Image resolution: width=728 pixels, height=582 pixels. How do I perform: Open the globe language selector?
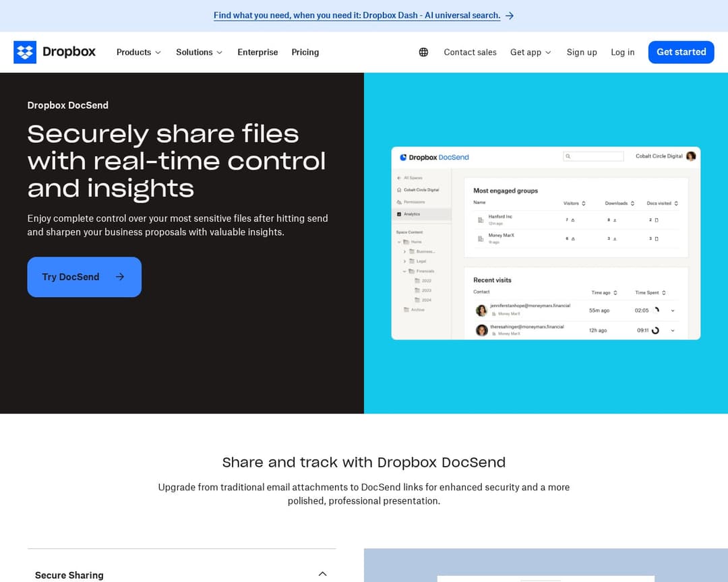[x=423, y=52]
